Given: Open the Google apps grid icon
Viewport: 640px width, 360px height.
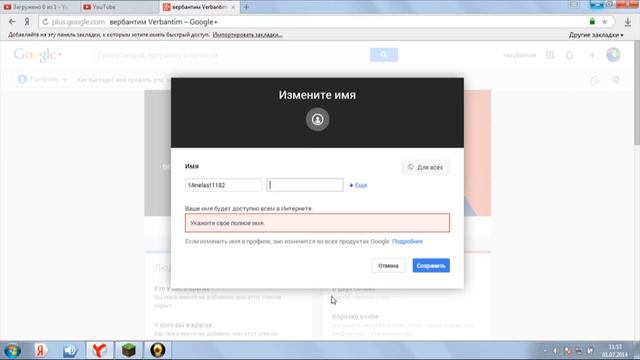Looking at the screenshot, I should [x=550, y=55].
